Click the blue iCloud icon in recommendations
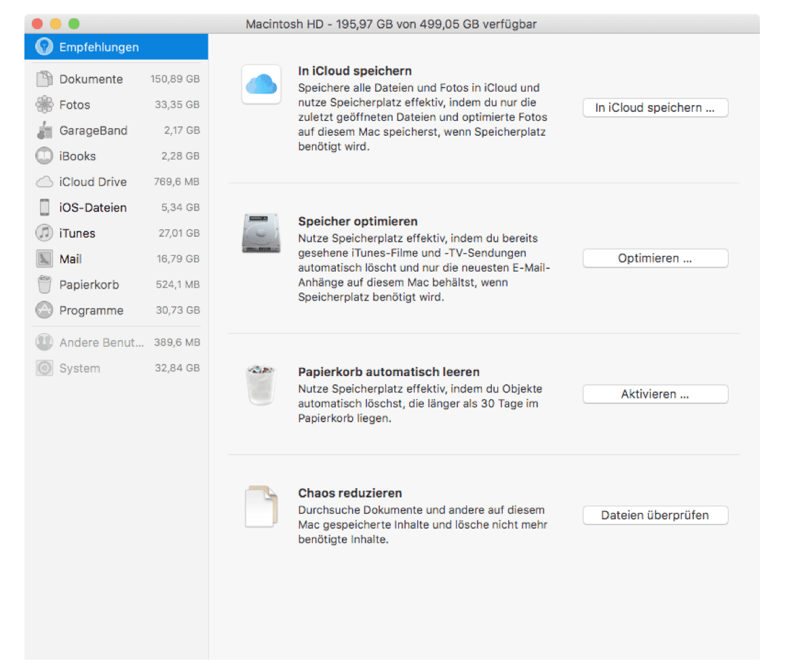This screenshot has width=787, height=672. coord(261,84)
